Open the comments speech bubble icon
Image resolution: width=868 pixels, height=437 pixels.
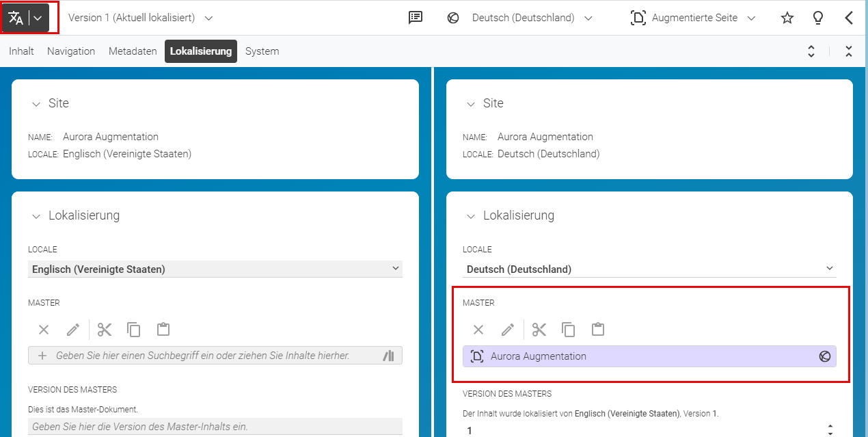coord(416,18)
